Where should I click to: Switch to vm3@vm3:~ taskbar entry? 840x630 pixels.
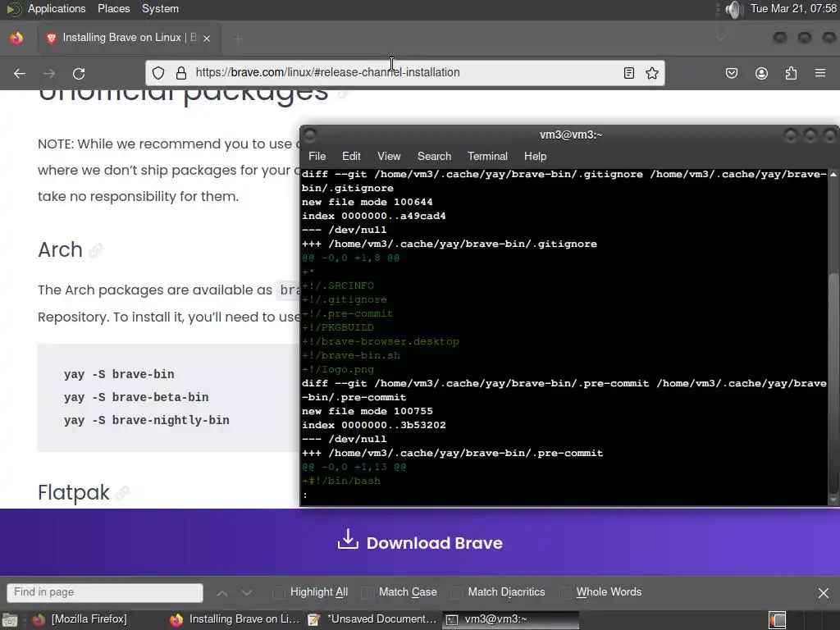click(x=510, y=619)
